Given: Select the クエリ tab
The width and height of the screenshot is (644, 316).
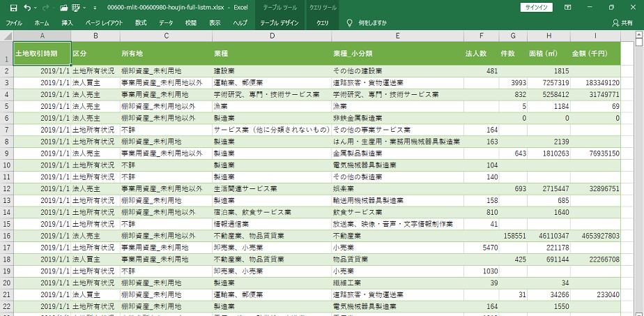Looking at the screenshot, I should click(x=322, y=23).
